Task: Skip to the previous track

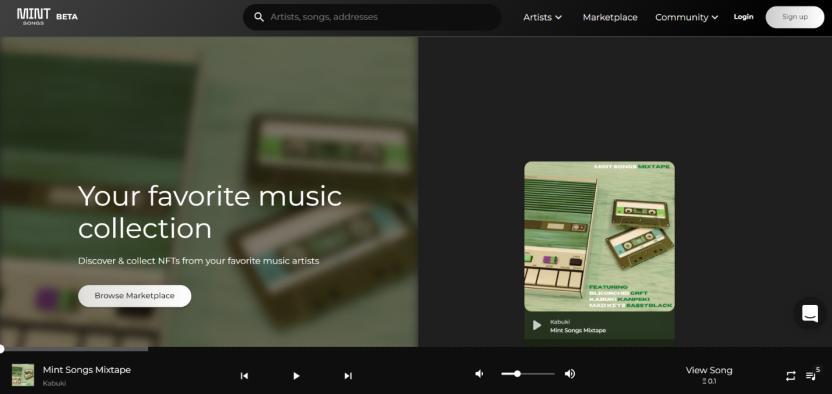Action: (x=244, y=375)
